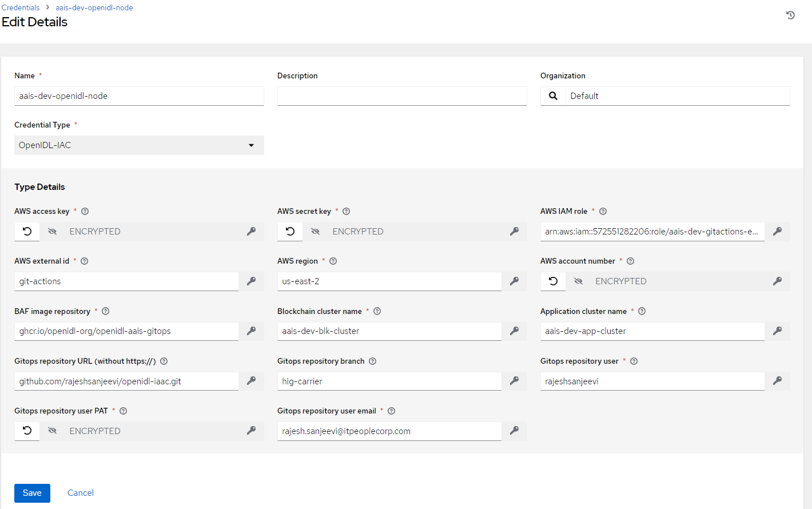Open the activity history icon
Screen dimensions: 812x509
790,15
